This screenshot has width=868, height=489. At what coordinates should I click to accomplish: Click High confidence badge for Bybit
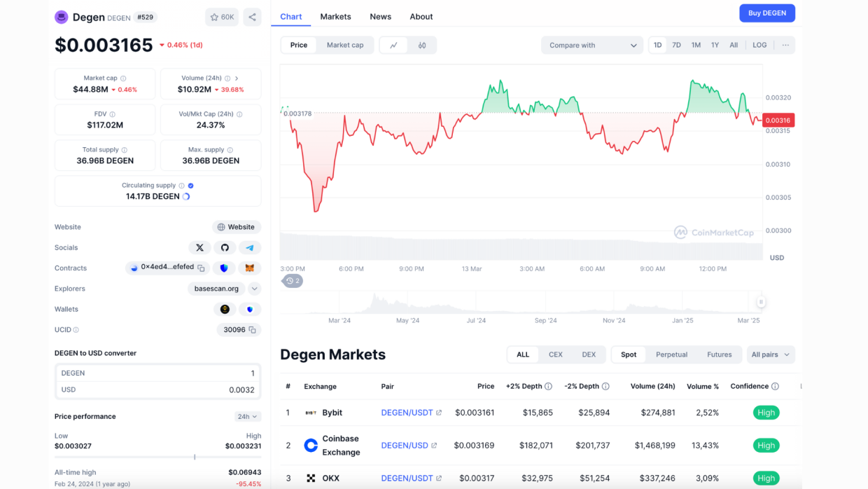coord(766,413)
